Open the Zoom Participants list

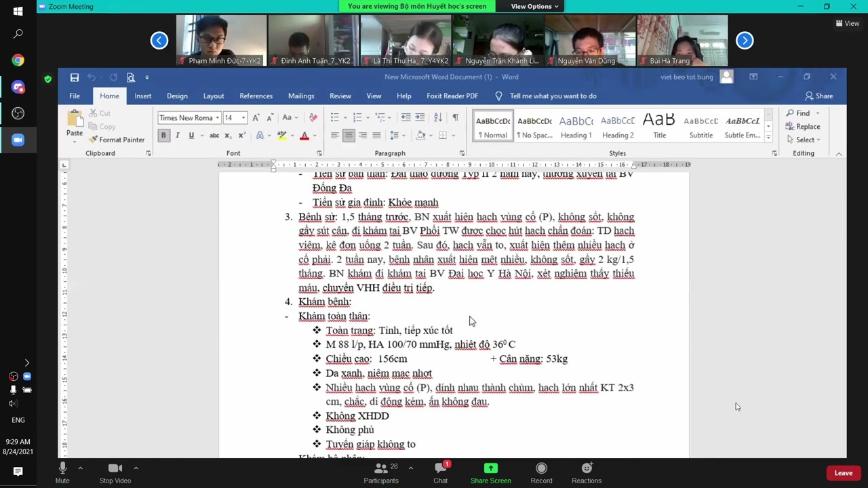coord(381,472)
